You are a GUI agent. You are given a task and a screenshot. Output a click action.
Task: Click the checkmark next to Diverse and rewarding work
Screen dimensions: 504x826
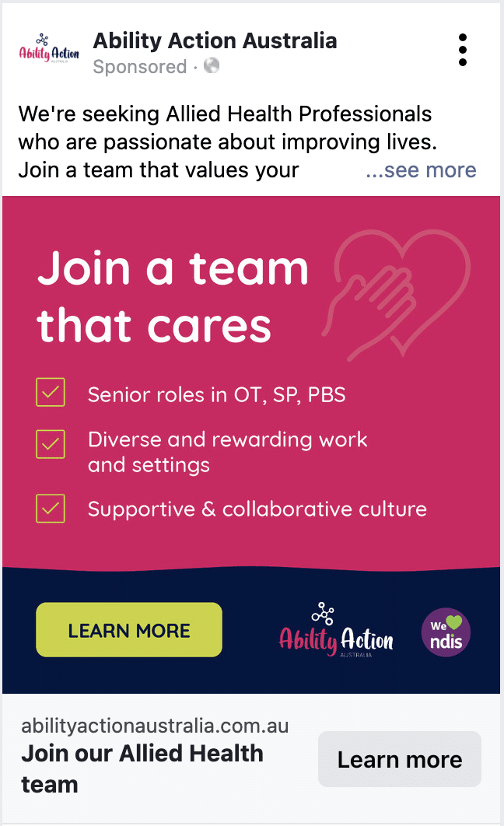[50, 444]
